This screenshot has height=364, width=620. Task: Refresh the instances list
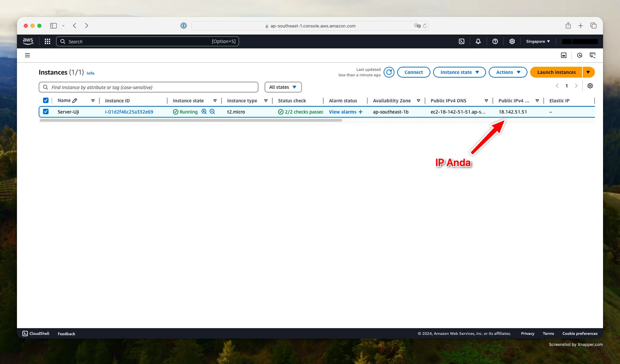pos(389,72)
